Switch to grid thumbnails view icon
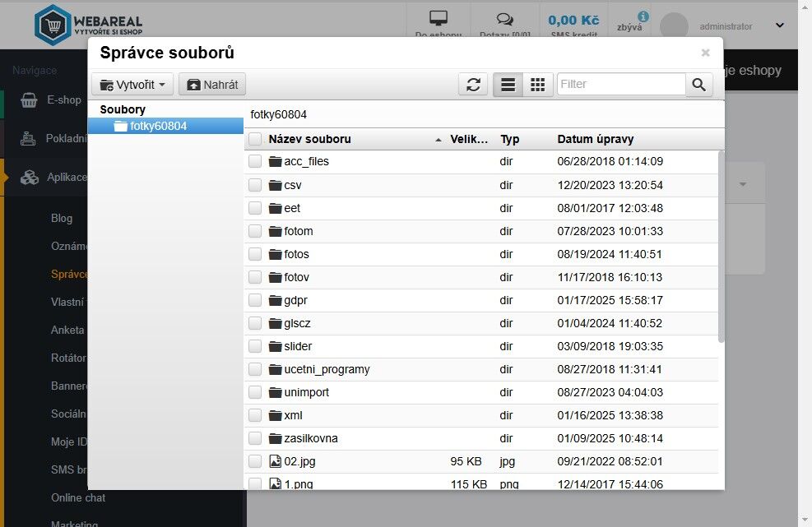 (x=538, y=85)
